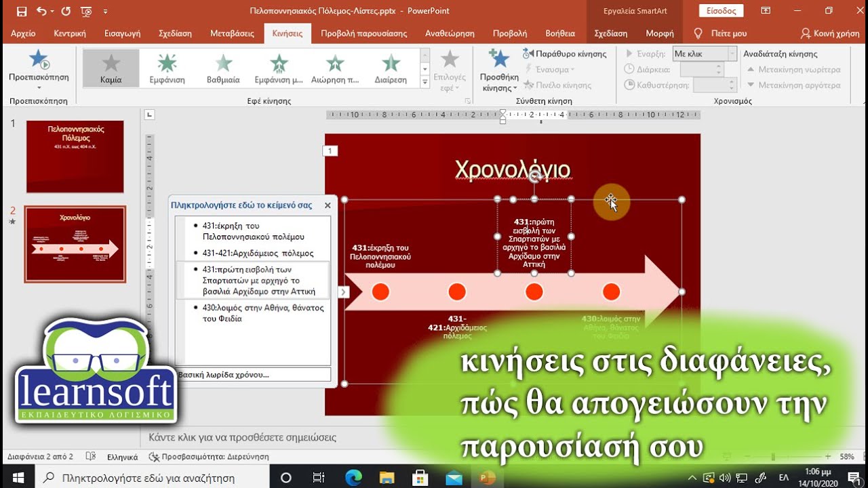Image resolution: width=868 pixels, height=488 pixels.
Task: Open the Εφέ κίνησης dialog launcher
Action: (467, 101)
